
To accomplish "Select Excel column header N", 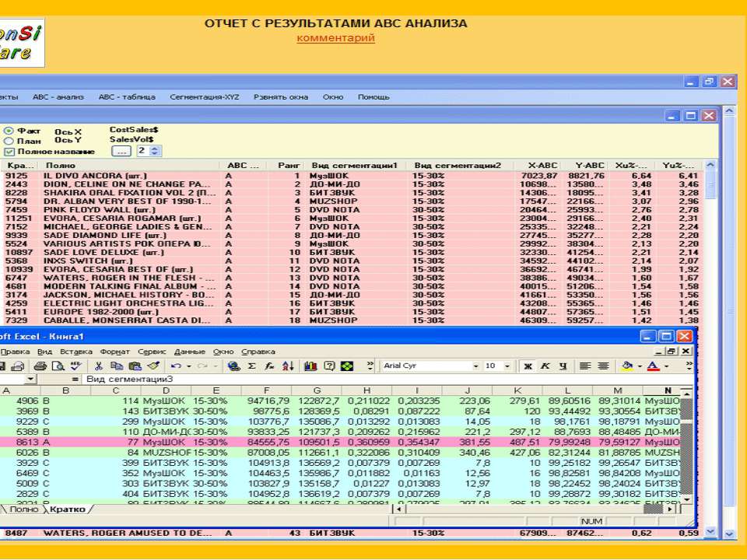I will click(x=668, y=390).
